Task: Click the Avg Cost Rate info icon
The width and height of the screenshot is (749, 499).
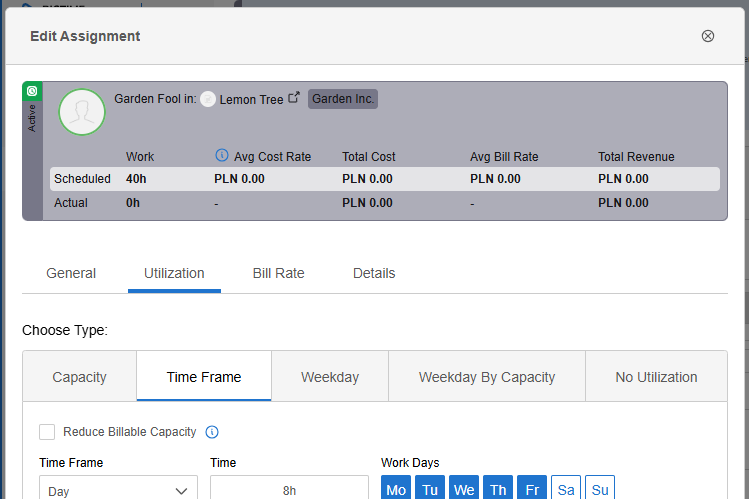Action: 222,155
